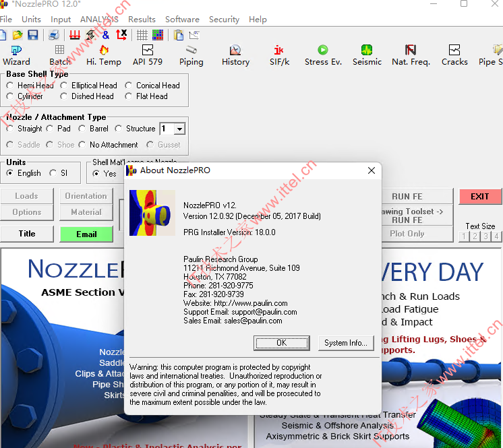Viewport: 503px width, 448px height.
Task: Click the NozzlePRO logo in About dialog
Action: (x=152, y=213)
